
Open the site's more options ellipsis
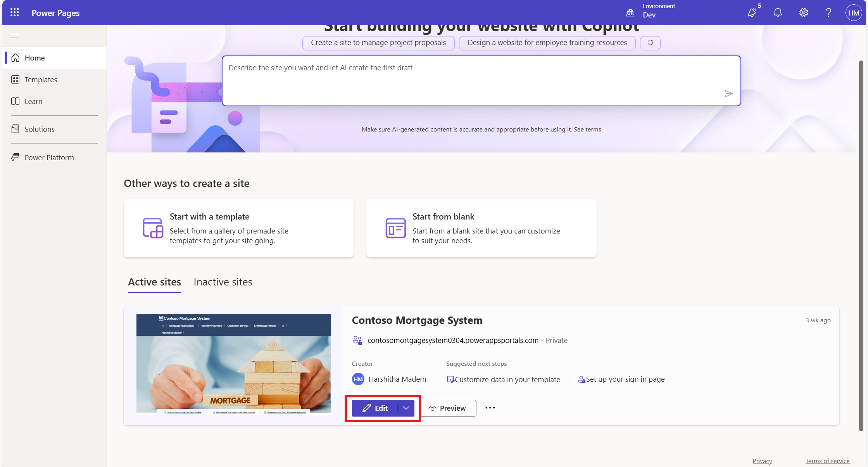pos(490,408)
